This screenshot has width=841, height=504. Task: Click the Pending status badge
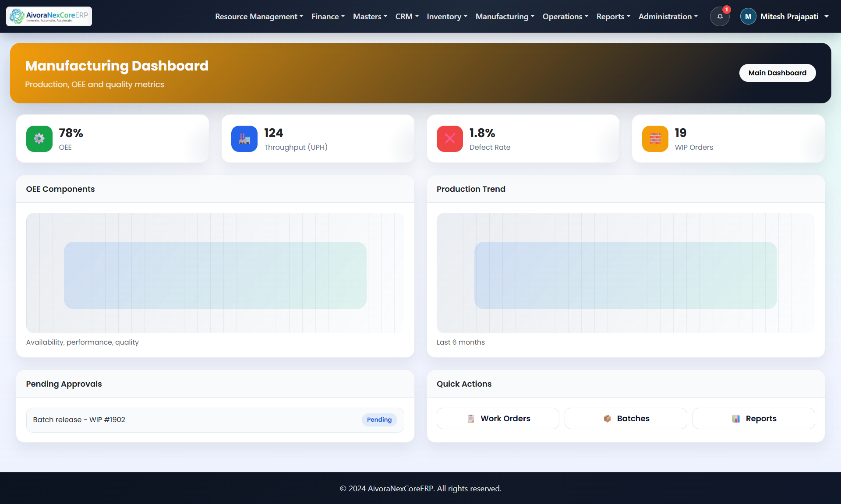tap(379, 420)
